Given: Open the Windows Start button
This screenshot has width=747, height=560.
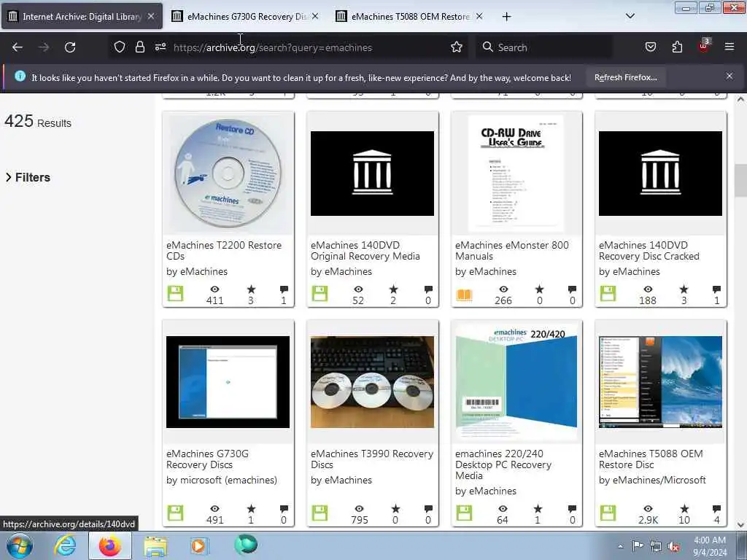Looking at the screenshot, I should (20, 545).
